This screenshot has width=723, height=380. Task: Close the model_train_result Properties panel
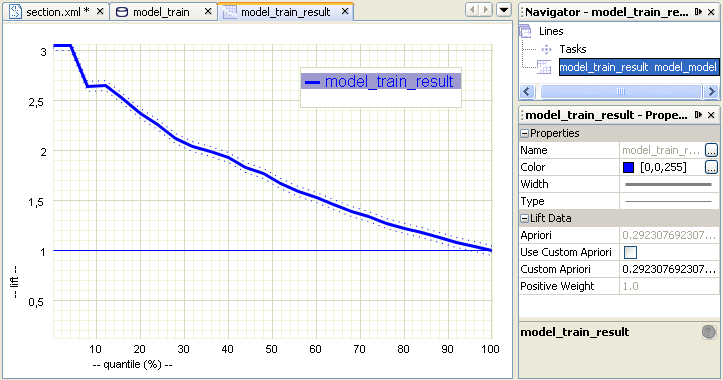[711, 115]
